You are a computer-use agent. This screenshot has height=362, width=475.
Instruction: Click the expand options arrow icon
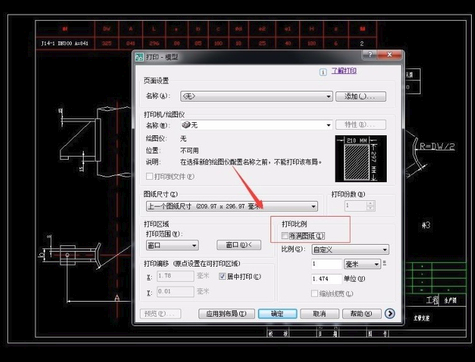(x=390, y=313)
